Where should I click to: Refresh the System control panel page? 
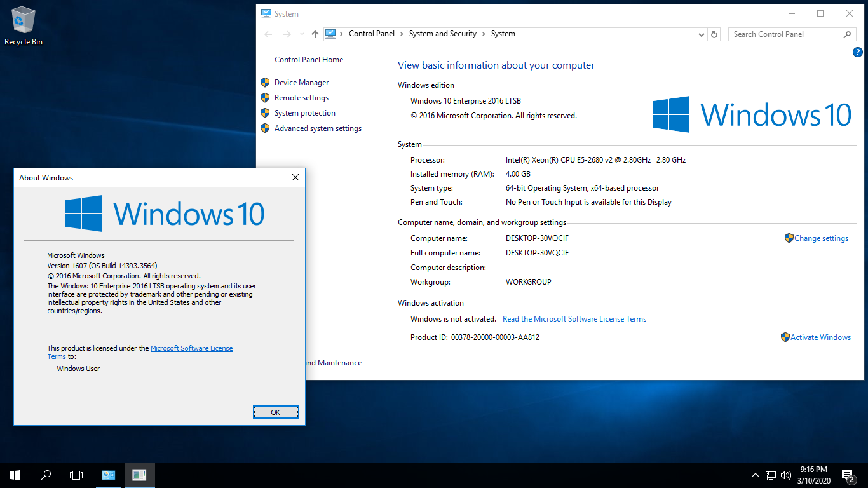714,34
